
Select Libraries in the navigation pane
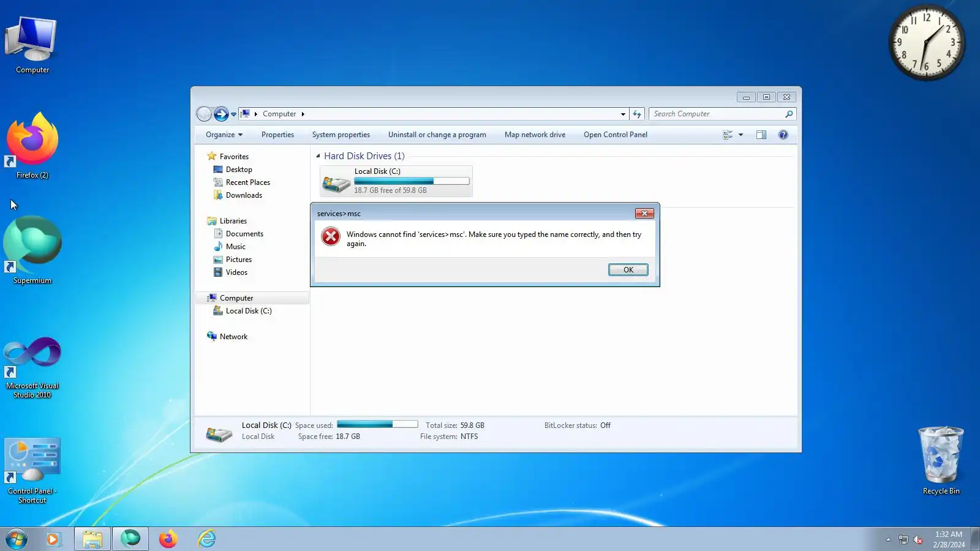pos(233,221)
